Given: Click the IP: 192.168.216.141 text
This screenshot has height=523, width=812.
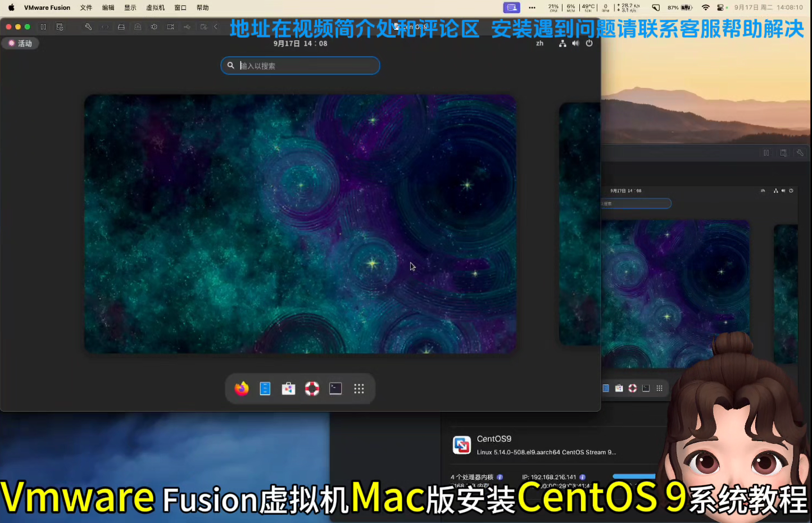Looking at the screenshot, I should point(549,477).
